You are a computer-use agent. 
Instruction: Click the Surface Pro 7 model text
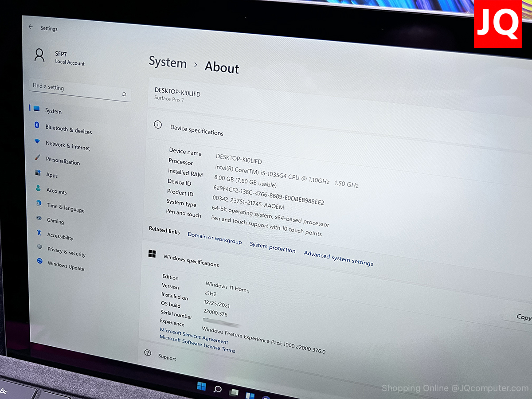[x=169, y=99]
